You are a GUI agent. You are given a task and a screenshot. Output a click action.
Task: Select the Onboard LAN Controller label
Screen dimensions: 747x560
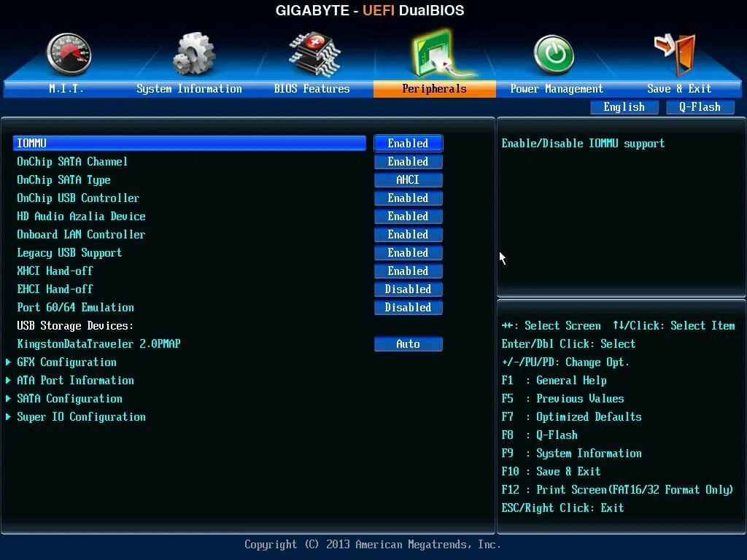81,234
